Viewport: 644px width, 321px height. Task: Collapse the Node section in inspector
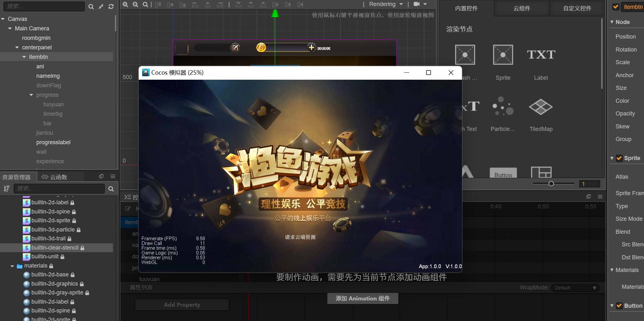(x=612, y=22)
